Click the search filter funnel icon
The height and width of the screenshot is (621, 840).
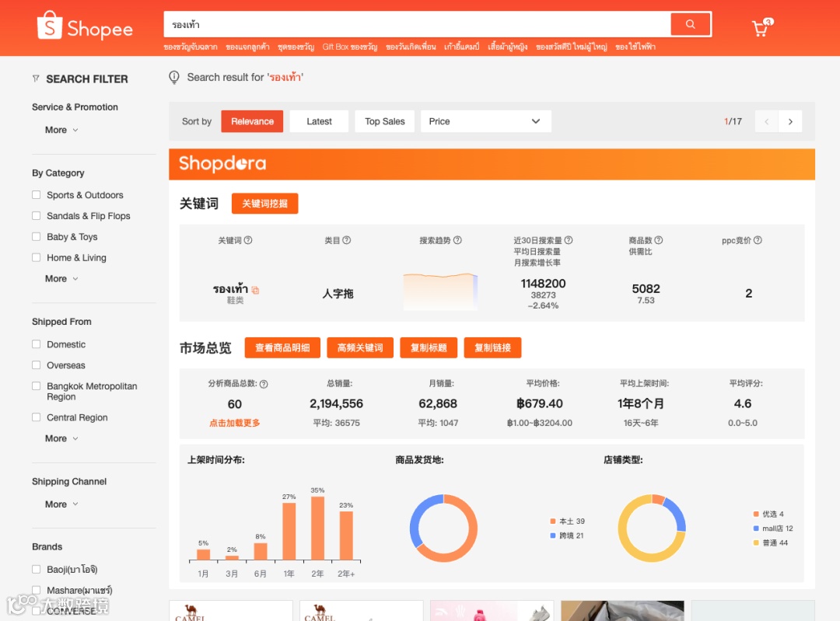tap(36, 78)
